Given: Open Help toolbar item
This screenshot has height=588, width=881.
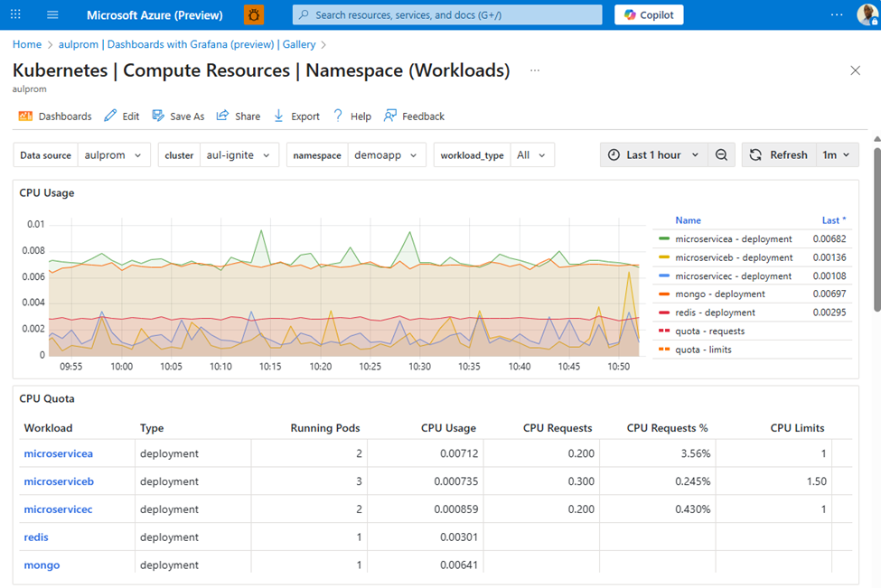Looking at the screenshot, I should (x=352, y=117).
